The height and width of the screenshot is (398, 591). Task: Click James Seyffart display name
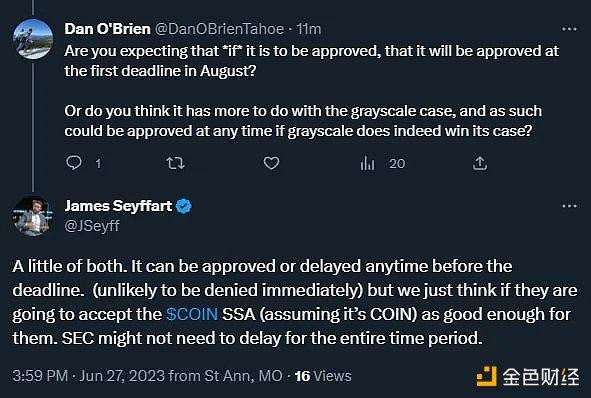tap(118, 206)
